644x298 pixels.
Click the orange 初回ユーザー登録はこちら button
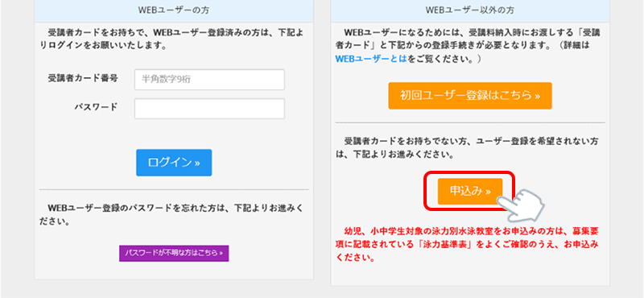470,96
